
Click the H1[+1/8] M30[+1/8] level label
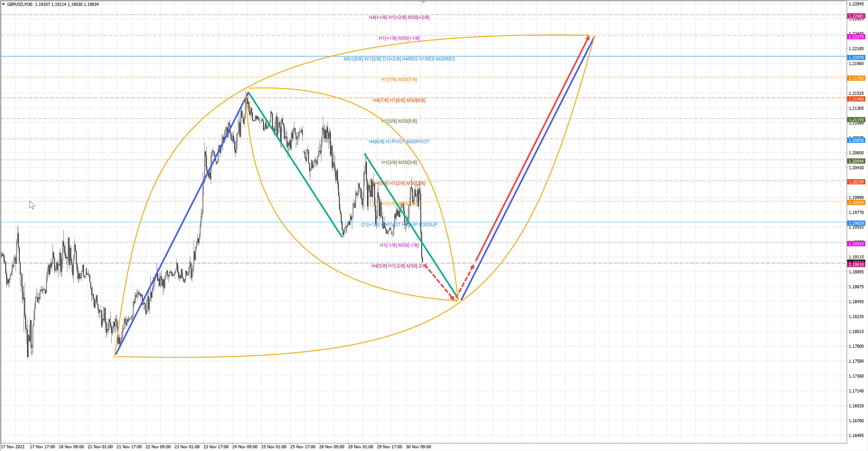click(399, 38)
